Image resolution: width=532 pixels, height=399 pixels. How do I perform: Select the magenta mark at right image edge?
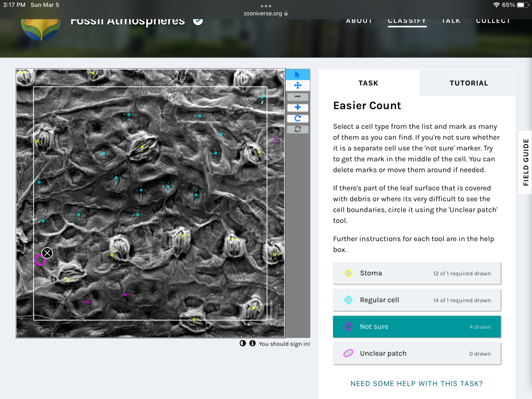[x=274, y=138]
